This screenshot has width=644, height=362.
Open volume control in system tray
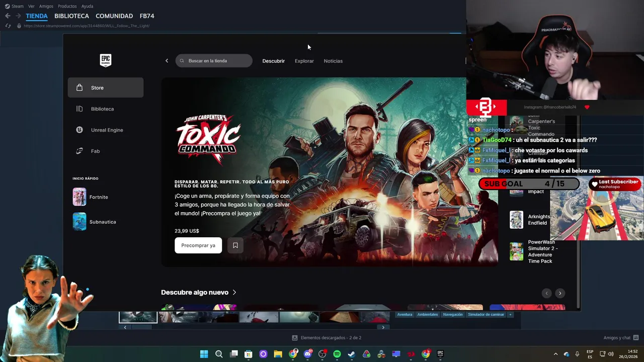click(x=610, y=354)
